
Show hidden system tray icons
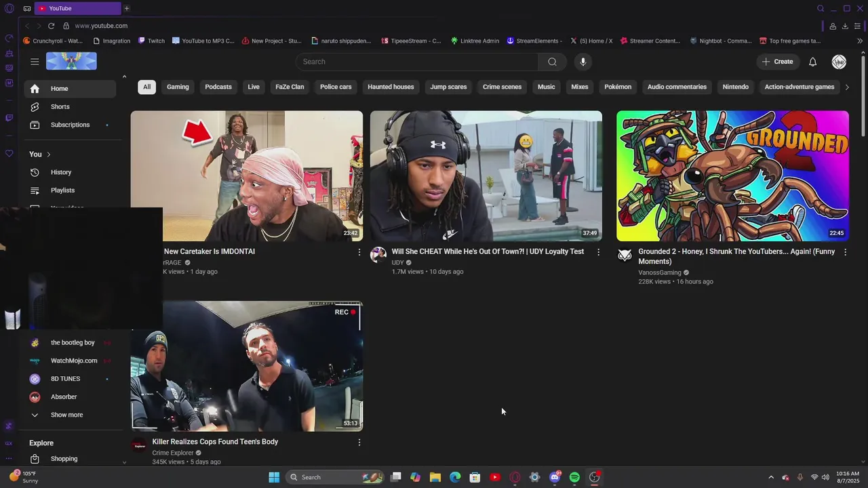770,477
